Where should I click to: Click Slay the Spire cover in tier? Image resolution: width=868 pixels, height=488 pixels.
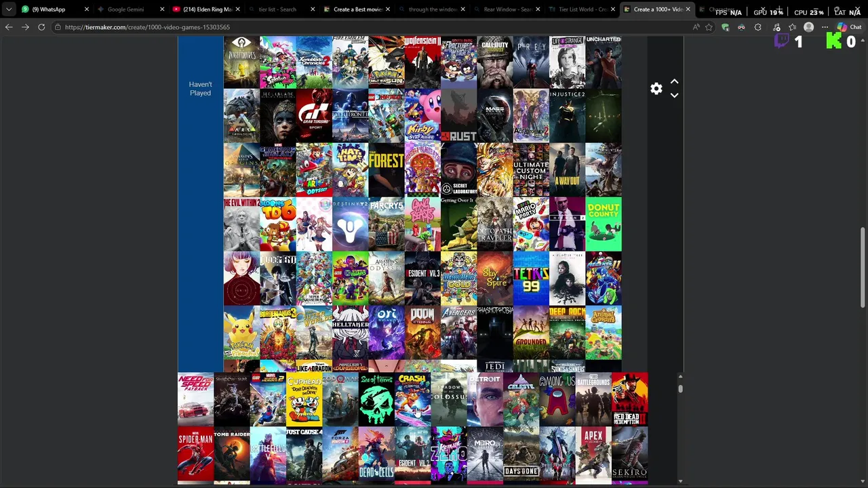click(x=495, y=279)
